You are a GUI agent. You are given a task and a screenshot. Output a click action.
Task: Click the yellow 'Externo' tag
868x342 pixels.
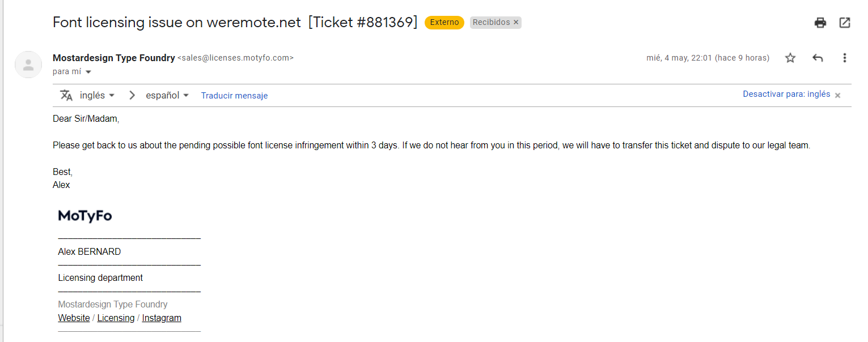(x=444, y=23)
